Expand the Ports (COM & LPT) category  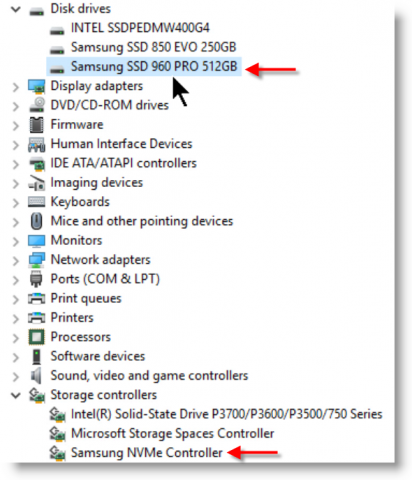[x=16, y=280]
